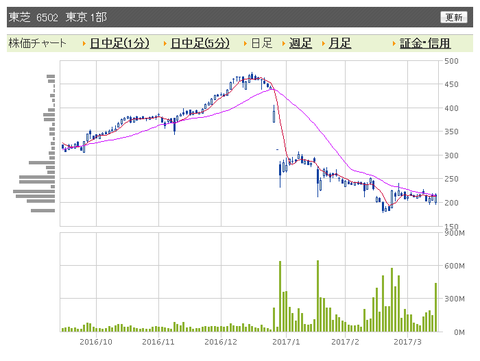Click the orange arrow before 月足

323,44
